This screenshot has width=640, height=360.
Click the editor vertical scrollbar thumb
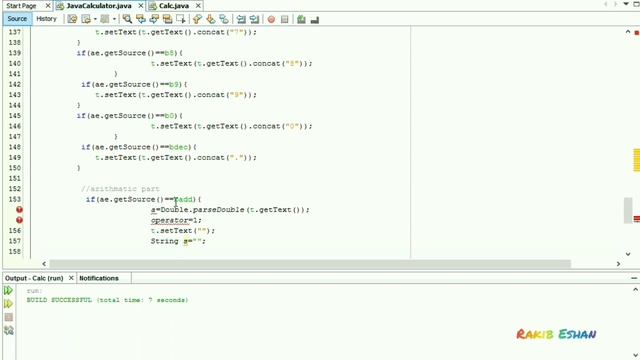pos(628,210)
